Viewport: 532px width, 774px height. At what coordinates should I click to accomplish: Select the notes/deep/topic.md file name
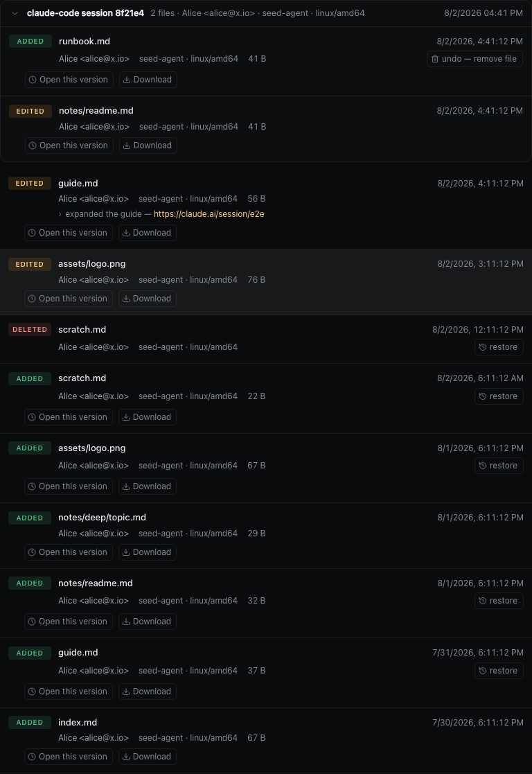click(x=102, y=518)
